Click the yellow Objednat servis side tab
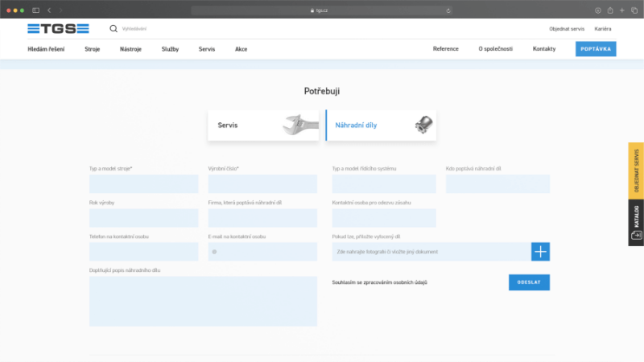This screenshot has height=362, width=644. [x=635, y=171]
